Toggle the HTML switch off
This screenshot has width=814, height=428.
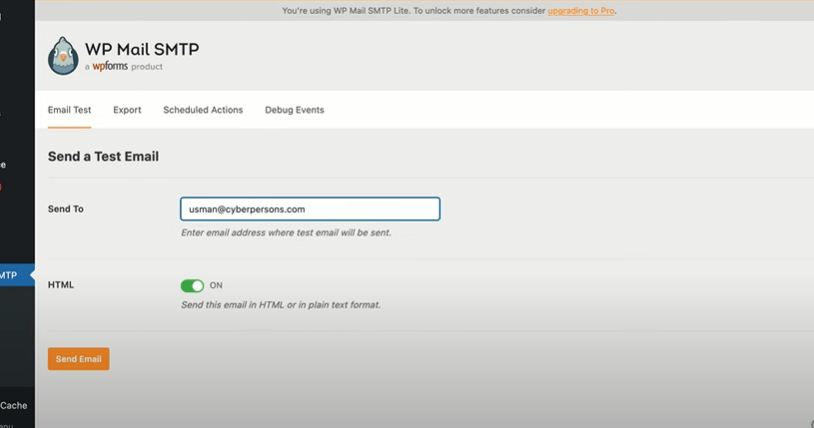[x=192, y=286]
